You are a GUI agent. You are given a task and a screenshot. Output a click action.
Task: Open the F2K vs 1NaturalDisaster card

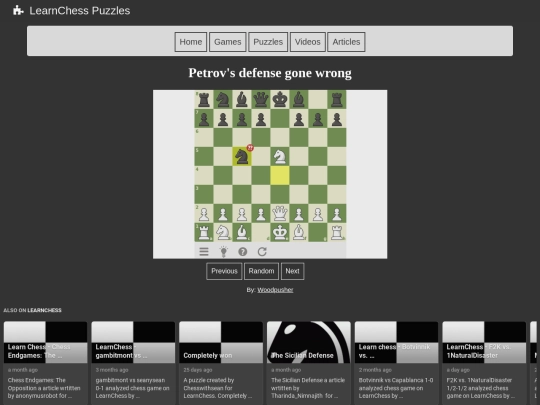coord(484,363)
